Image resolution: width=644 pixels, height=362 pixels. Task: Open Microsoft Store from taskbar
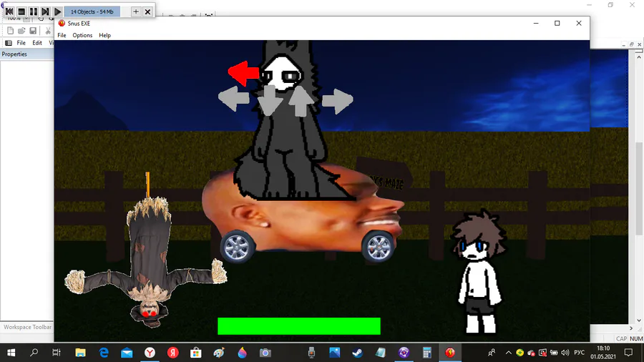coord(196,353)
